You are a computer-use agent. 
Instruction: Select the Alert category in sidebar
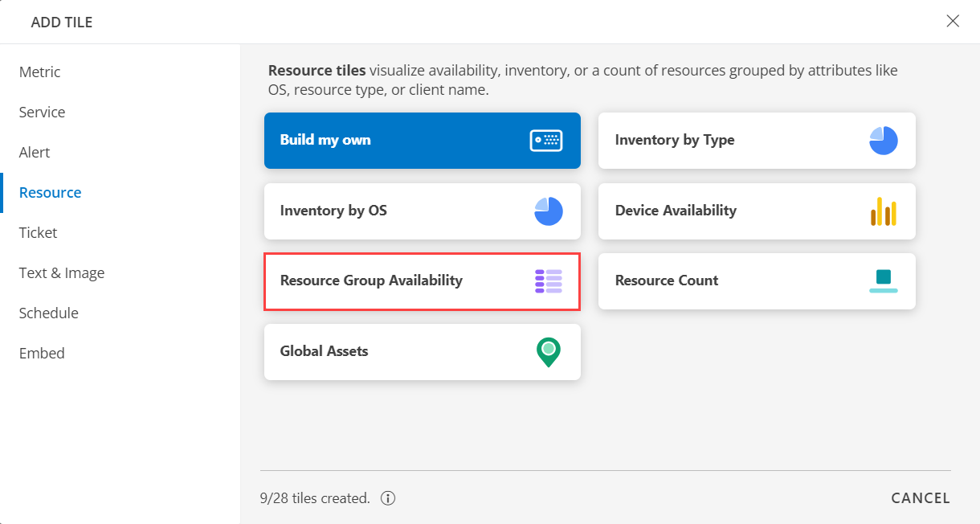point(35,152)
